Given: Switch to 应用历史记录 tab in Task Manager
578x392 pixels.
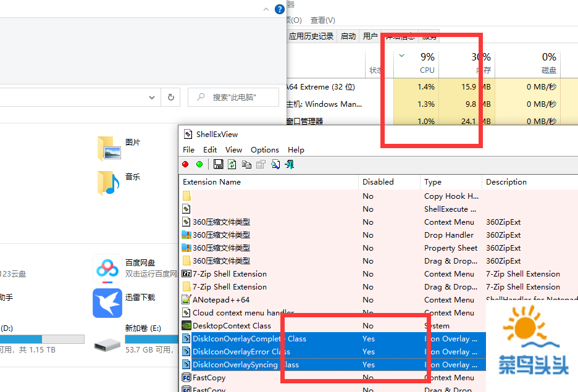Looking at the screenshot, I should [x=311, y=36].
